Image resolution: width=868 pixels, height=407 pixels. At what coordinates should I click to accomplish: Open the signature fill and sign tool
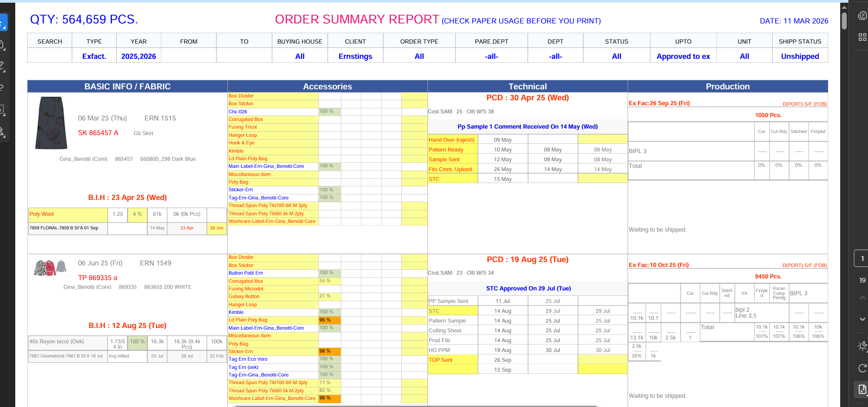click(x=3, y=131)
